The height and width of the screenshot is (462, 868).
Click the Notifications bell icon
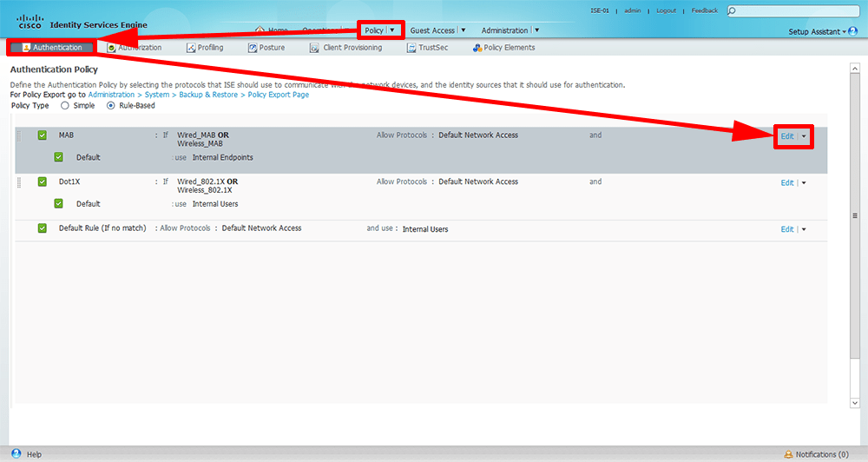tap(788, 454)
